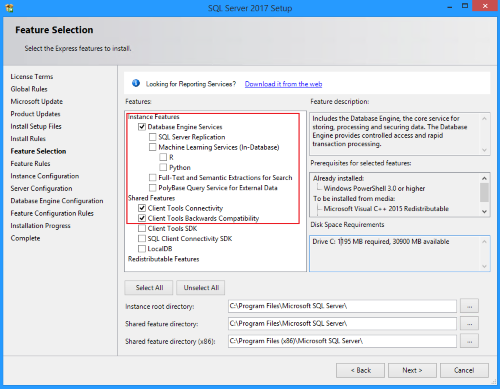Select Instance Configuration step
This screenshot has width=500, height=389.
(45, 176)
